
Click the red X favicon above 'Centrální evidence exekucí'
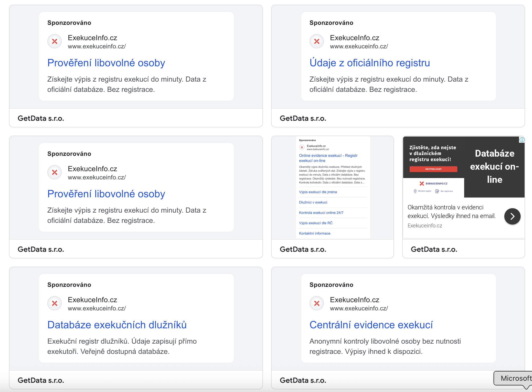coord(317,303)
